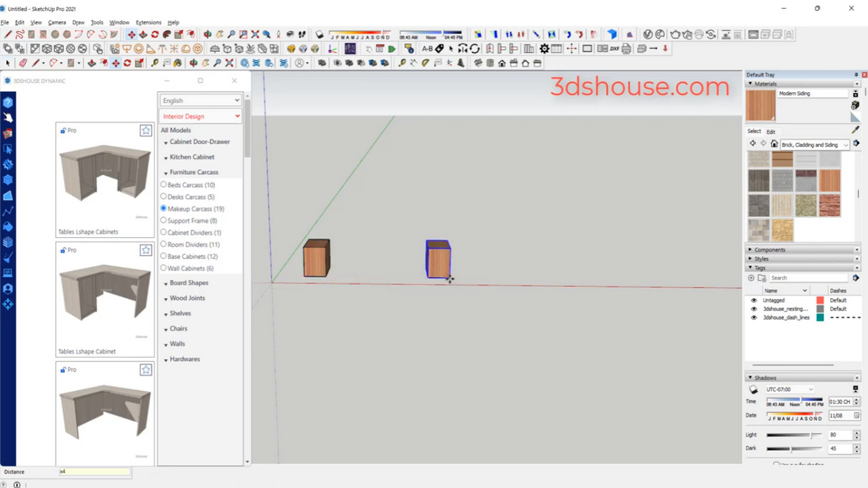The height and width of the screenshot is (488, 868).
Task: Click the DXF export toolbar icon
Action: (614, 49)
